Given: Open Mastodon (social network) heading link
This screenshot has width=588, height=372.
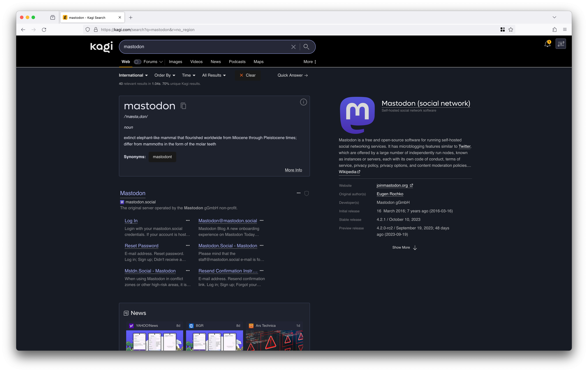Looking at the screenshot, I should point(426,103).
